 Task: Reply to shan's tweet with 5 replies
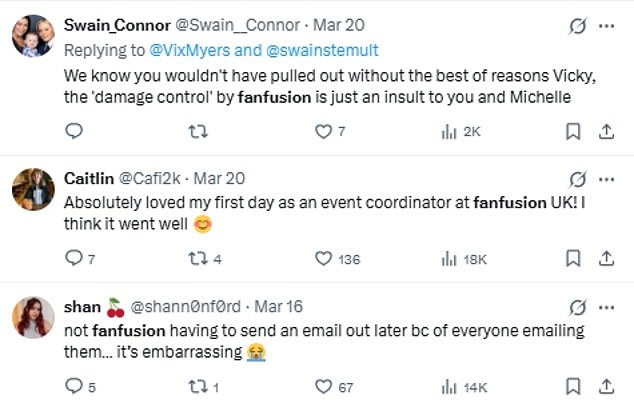point(74,385)
